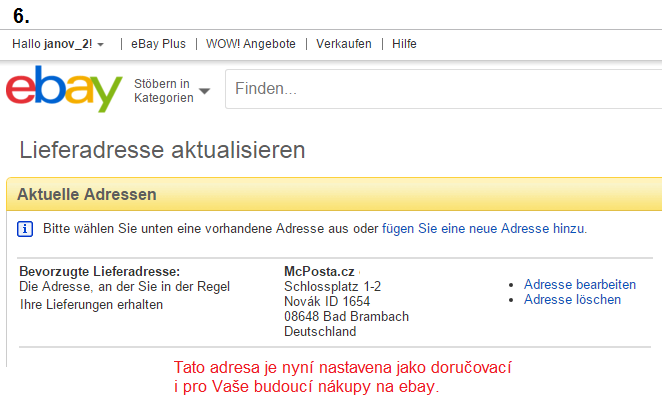Click Adresse bearbeiten link
The width and height of the screenshot is (666, 410).
580,284
